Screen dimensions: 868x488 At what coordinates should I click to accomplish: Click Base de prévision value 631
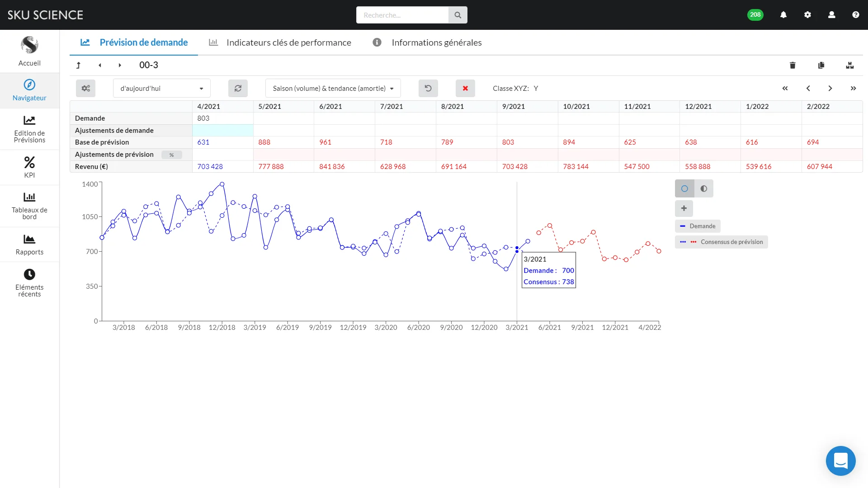tap(203, 142)
